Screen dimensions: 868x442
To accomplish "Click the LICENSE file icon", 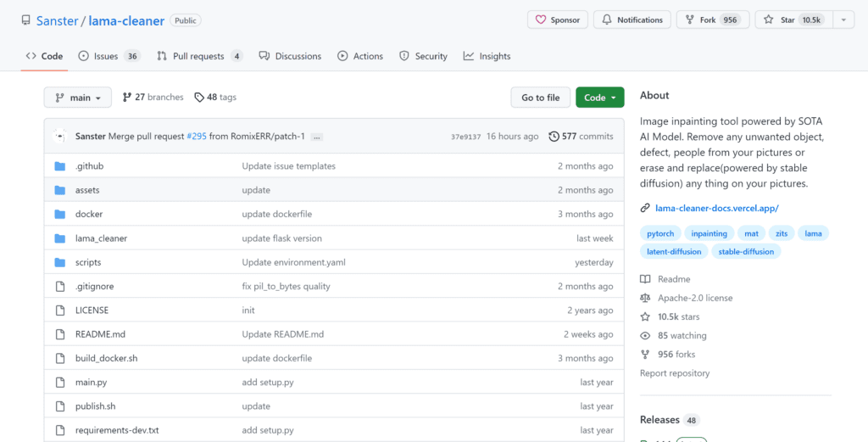I will 60,311.
